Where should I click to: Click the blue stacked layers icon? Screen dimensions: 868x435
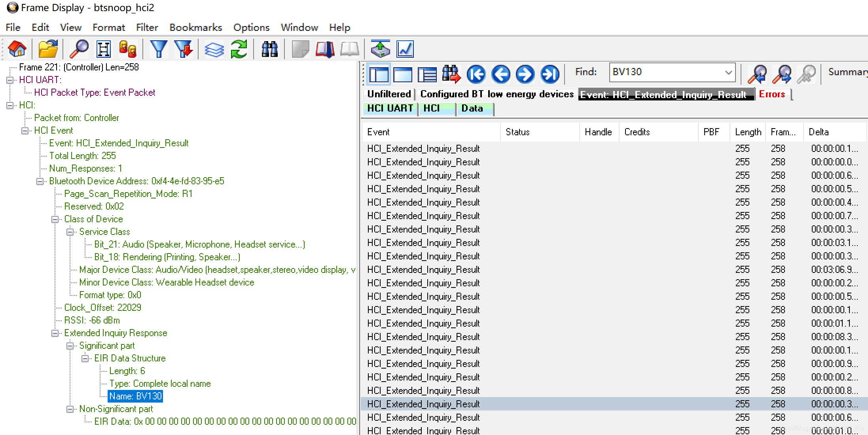(x=214, y=49)
